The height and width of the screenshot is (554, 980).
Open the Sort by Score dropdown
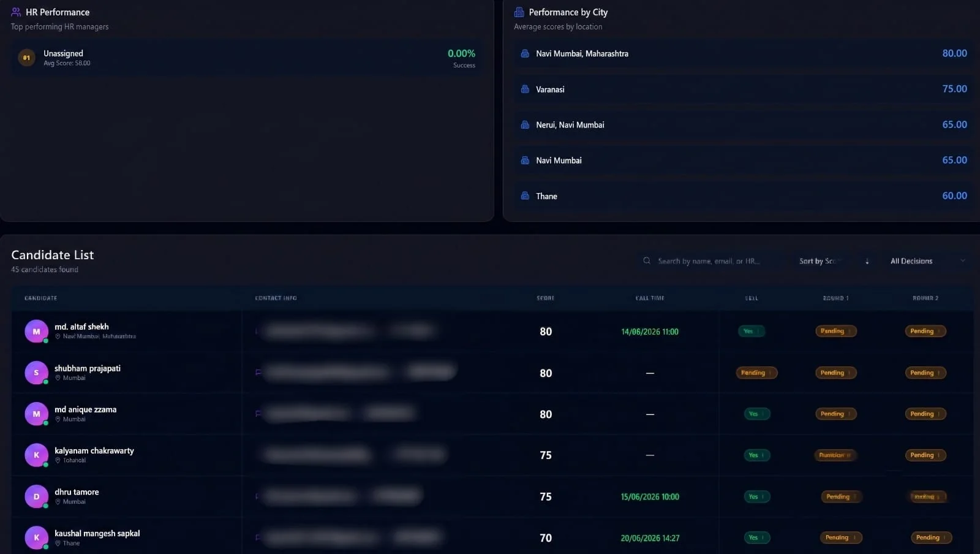coord(823,261)
